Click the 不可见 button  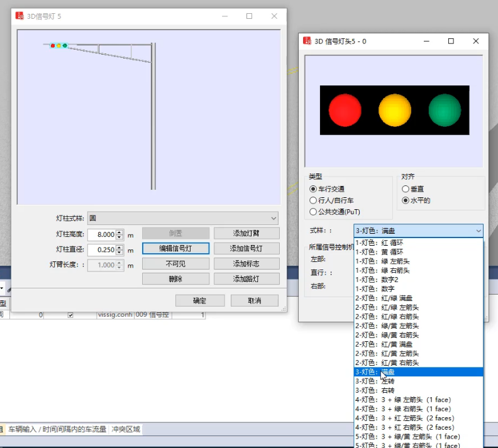click(x=175, y=264)
